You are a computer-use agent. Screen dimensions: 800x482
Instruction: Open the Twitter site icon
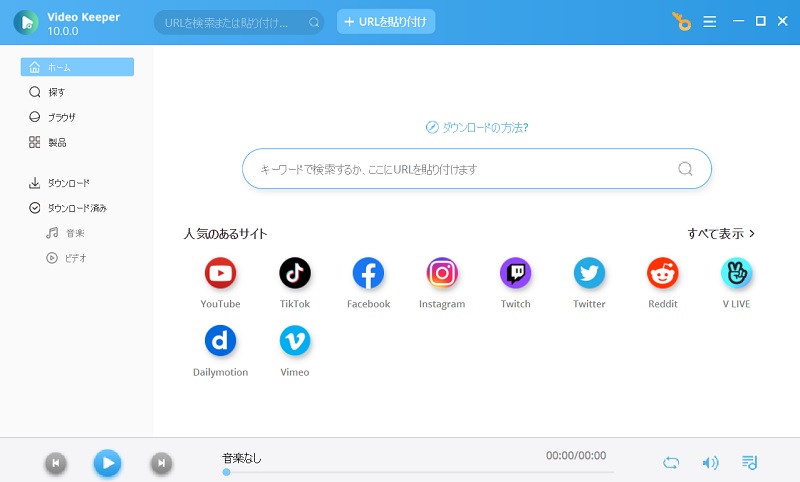(x=589, y=273)
